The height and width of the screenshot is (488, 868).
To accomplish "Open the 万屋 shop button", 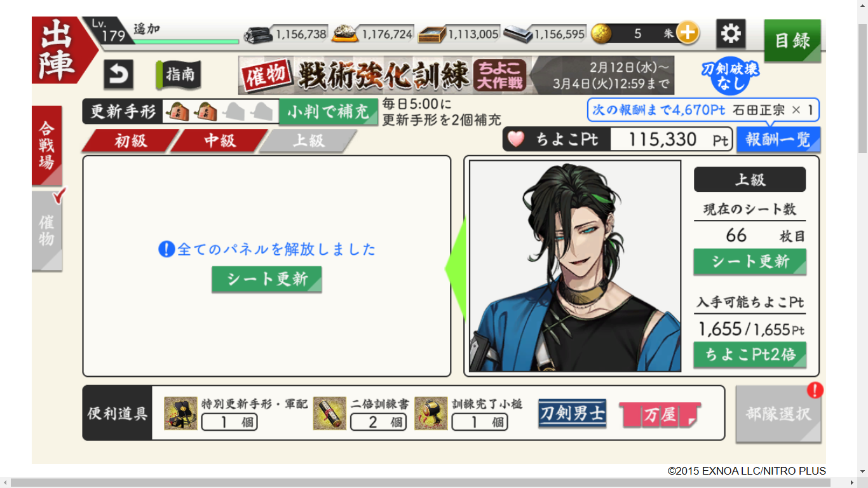I will (660, 414).
